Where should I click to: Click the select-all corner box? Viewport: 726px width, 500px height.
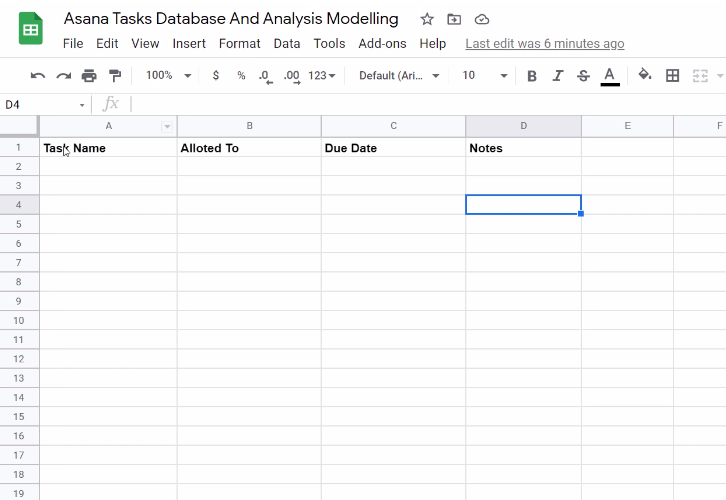(19, 126)
